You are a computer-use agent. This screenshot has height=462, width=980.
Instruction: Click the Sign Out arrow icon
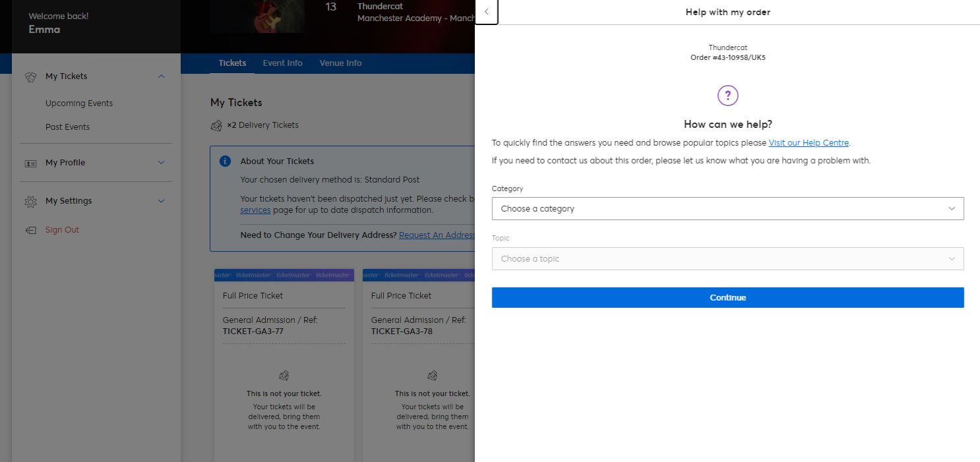pos(30,230)
